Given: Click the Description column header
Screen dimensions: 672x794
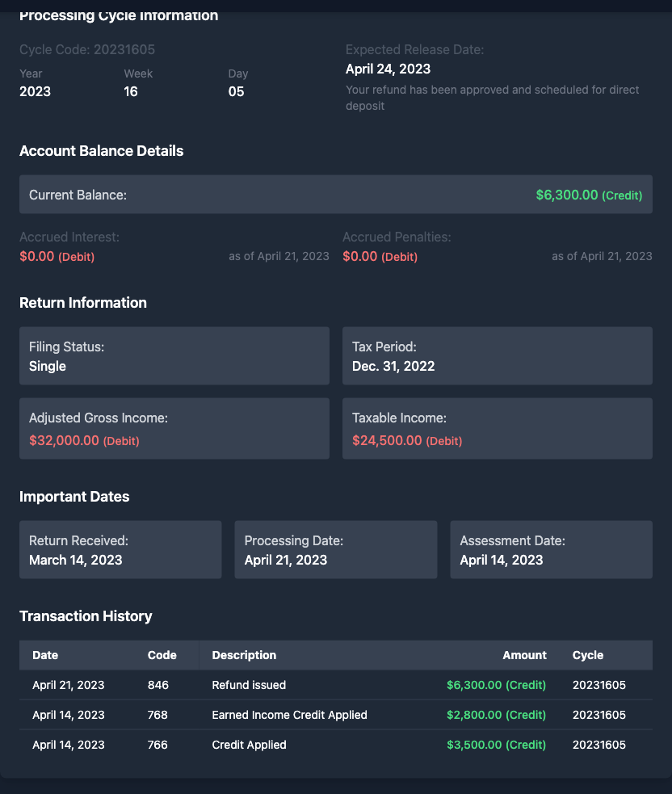Looking at the screenshot, I should click(244, 655).
